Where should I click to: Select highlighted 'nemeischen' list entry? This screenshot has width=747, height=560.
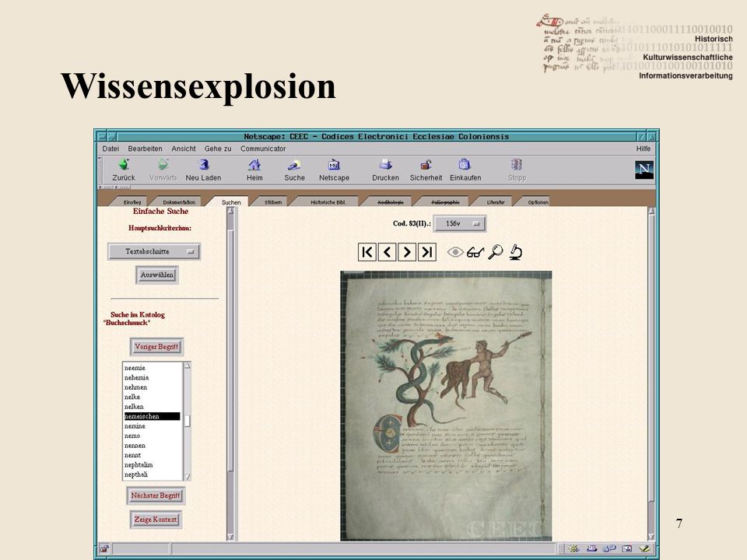152,416
